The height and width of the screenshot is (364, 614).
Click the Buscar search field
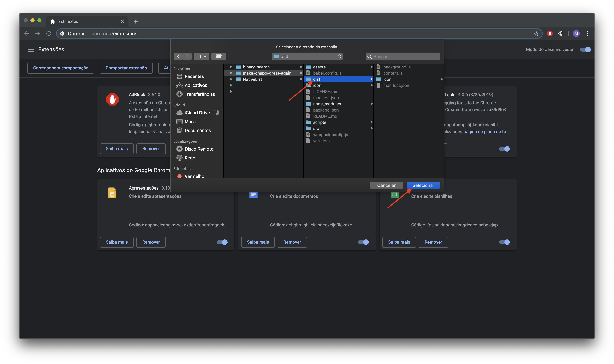coord(403,56)
